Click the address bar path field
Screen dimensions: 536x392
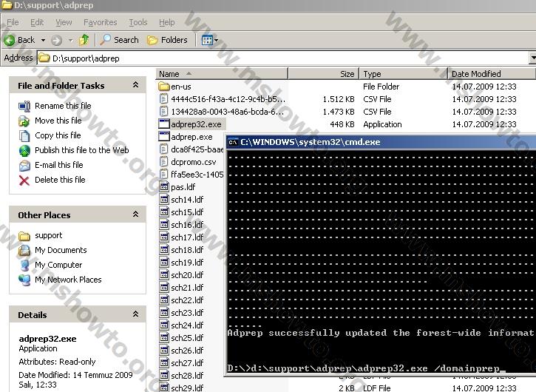(284, 58)
